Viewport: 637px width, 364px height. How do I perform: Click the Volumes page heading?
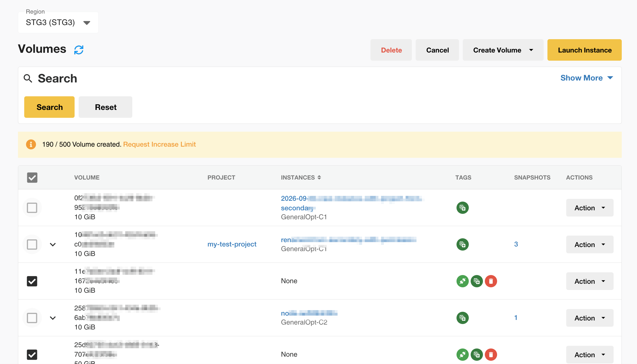[42, 49]
